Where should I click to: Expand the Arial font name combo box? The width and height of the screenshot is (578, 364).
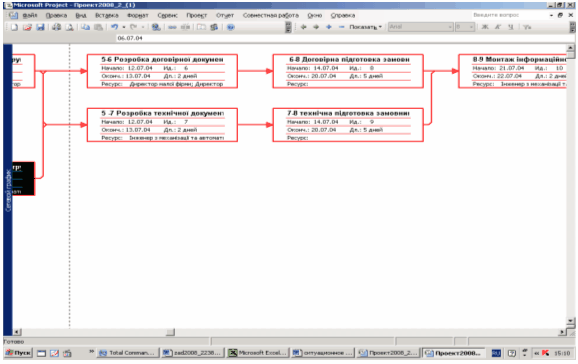(421, 27)
